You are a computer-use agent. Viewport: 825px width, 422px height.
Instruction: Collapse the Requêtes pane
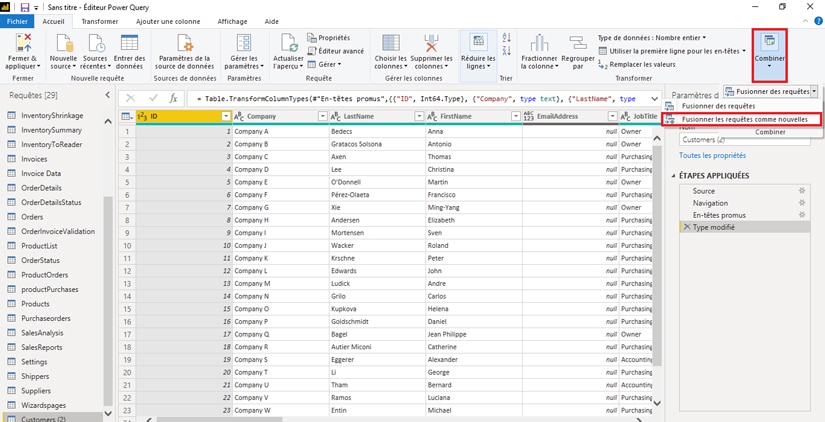click(108, 95)
